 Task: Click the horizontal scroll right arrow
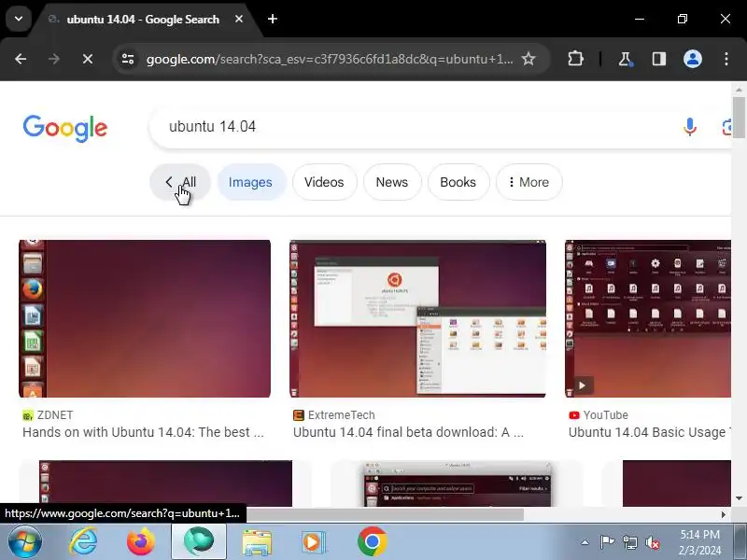click(723, 514)
